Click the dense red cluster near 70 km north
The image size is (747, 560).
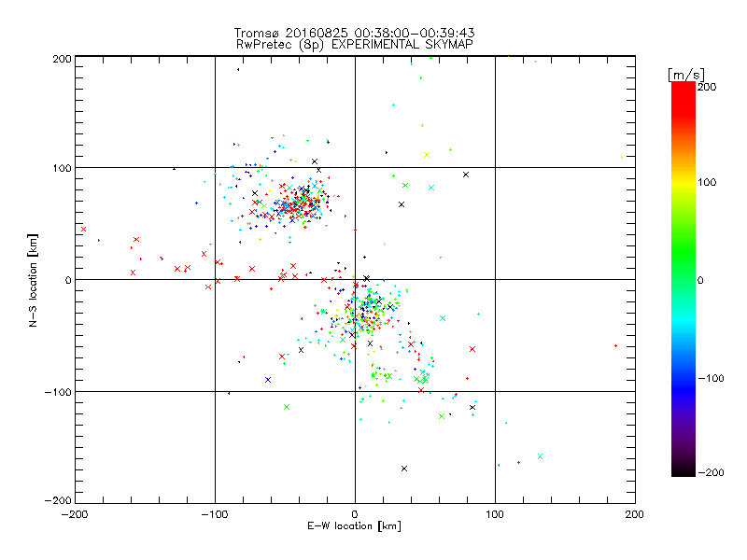(301, 204)
